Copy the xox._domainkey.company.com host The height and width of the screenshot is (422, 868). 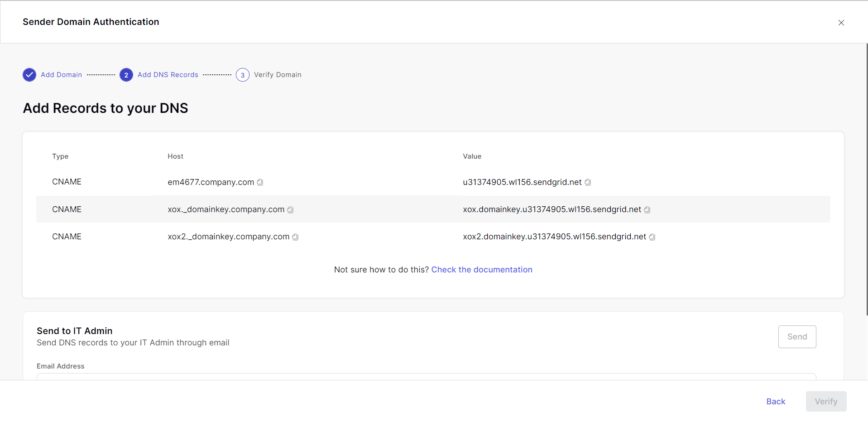pos(290,210)
